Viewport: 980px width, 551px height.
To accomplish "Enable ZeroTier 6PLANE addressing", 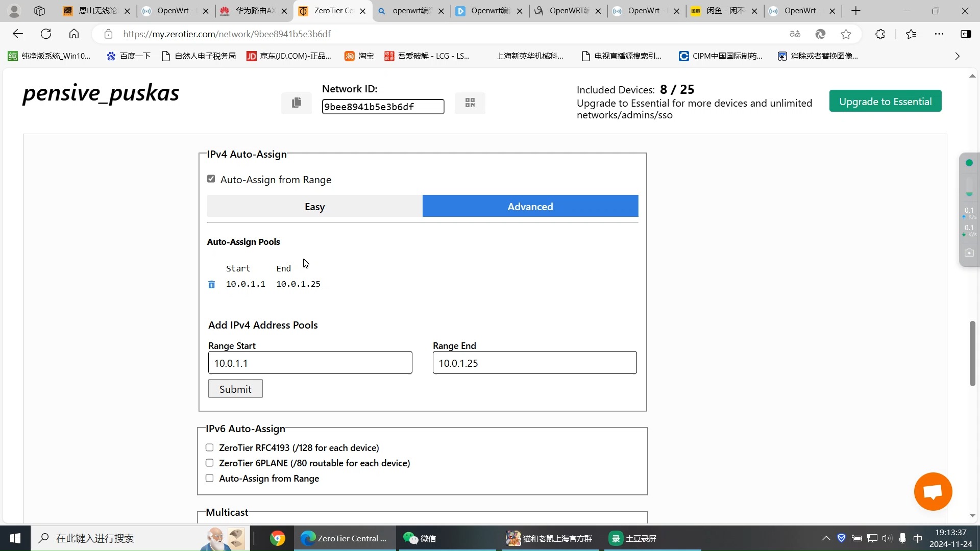I will pos(209,463).
